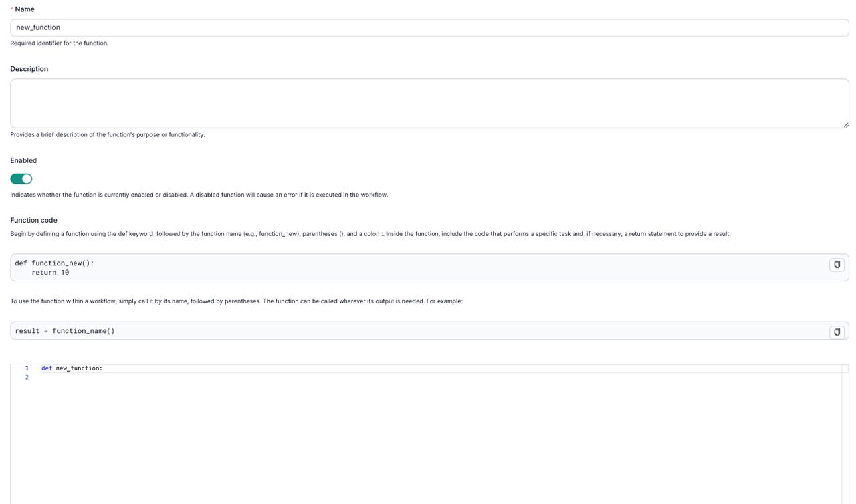This screenshot has width=856, height=504.
Task: Click the 'Enabled' label text
Action: coord(23,160)
